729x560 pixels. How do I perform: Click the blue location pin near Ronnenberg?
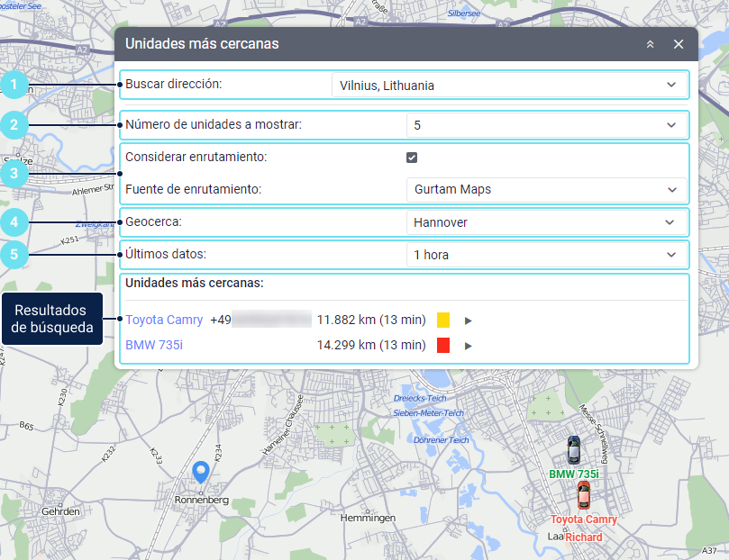tap(202, 471)
